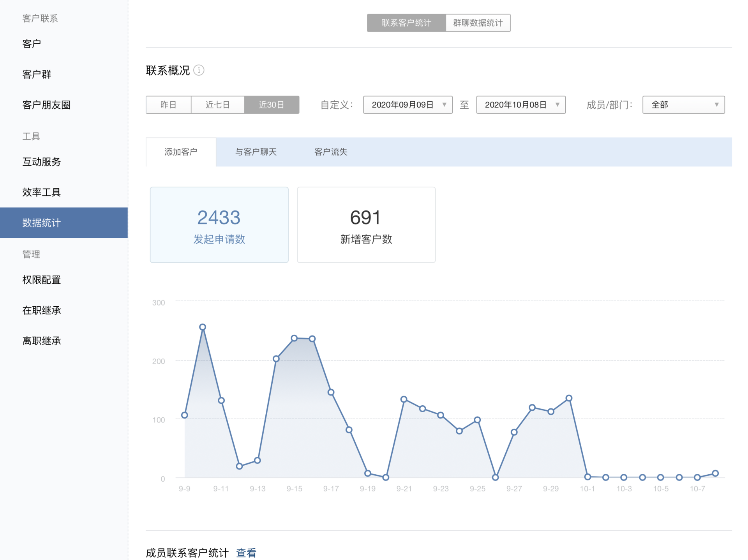
Task: Choose the 昨日 time range
Action: (x=168, y=105)
